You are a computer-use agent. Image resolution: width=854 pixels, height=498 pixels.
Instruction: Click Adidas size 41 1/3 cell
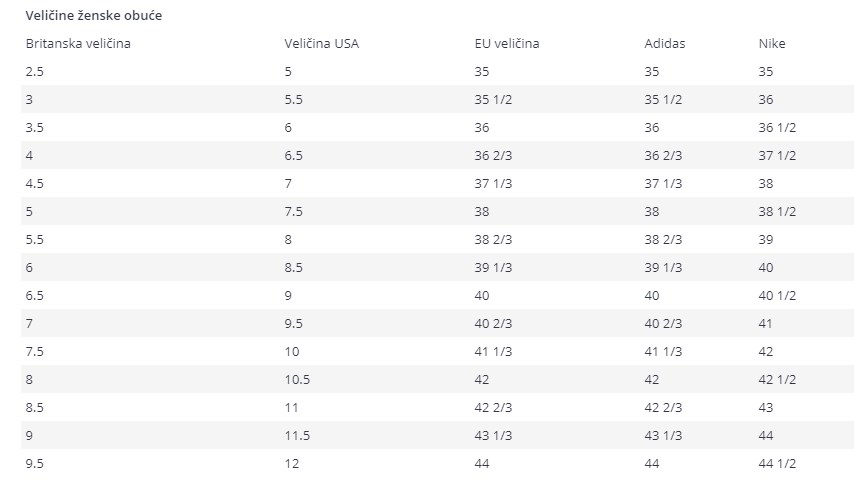click(x=663, y=352)
